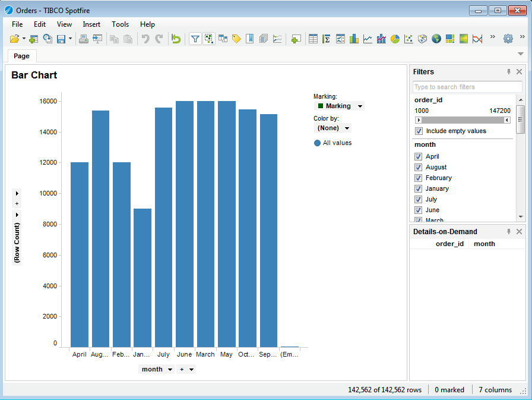Insert a pie chart visualization
The width and height of the screenshot is (532, 400).
pyautogui.click(x=395, y=39)
